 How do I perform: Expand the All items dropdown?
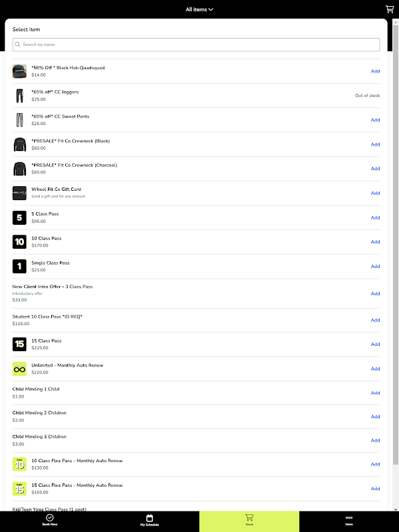[199, 9]
